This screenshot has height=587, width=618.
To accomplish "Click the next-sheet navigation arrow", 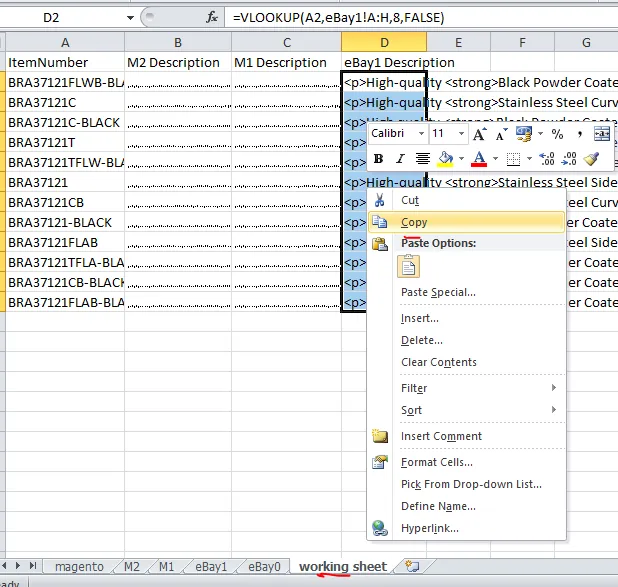I will 18,566.
